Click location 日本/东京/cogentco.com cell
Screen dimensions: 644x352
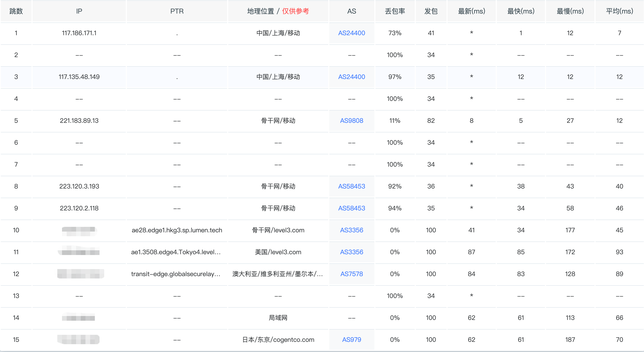278,340
